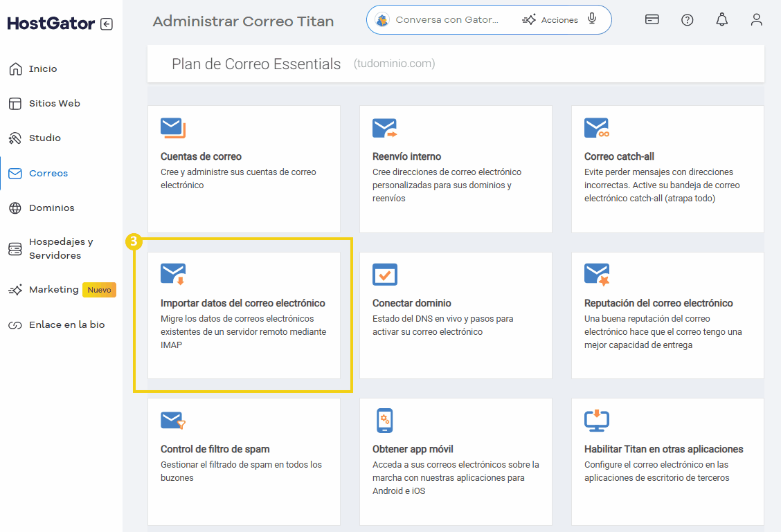This screenshot has width=781, height=532.
Task: Select Marketing in the sidebar
Action: tap(53, 290)
